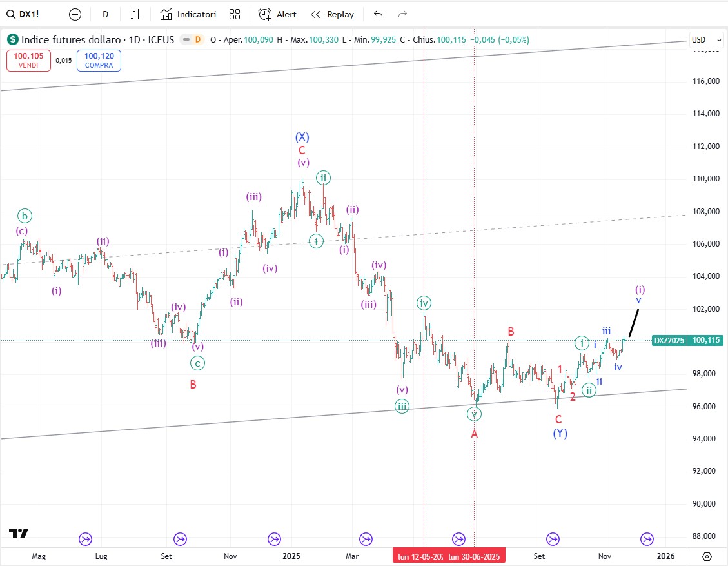
Task: Click the orange D delayed data badge
Action: click(x=198, y=40)
